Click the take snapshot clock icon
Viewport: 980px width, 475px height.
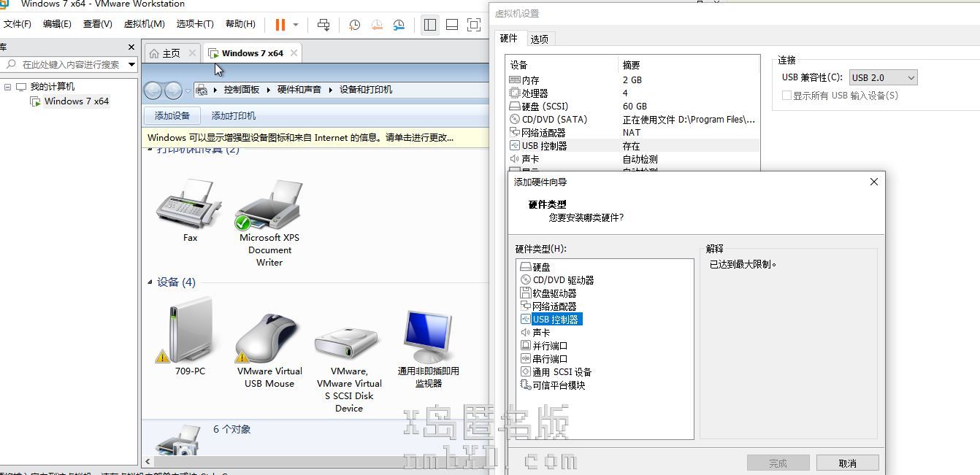(354, 25)
